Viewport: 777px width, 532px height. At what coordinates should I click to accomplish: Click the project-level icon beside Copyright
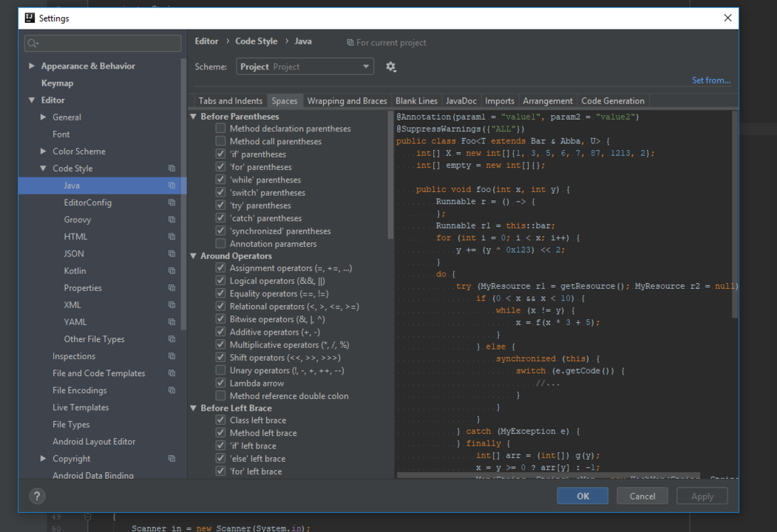click(172, 459)
